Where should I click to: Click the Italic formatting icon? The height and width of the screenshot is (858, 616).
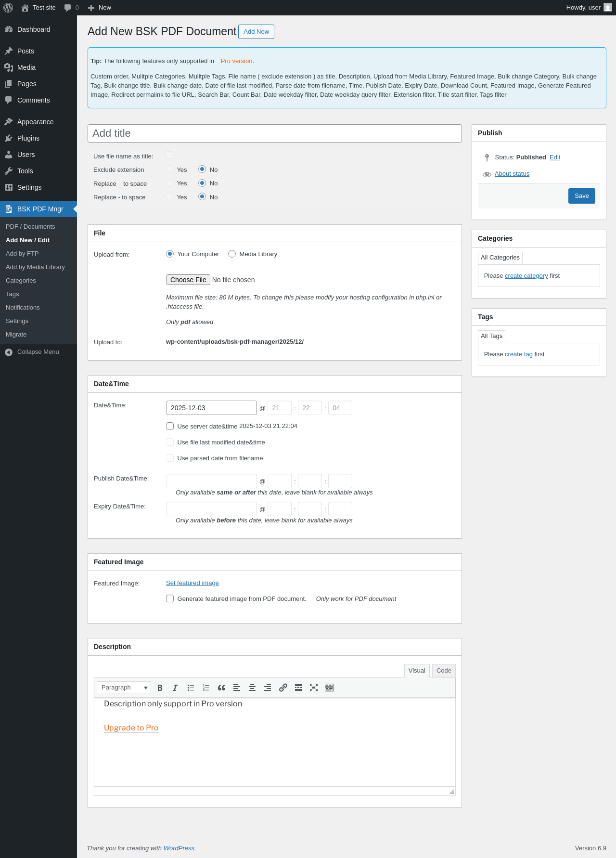(175, 688)
